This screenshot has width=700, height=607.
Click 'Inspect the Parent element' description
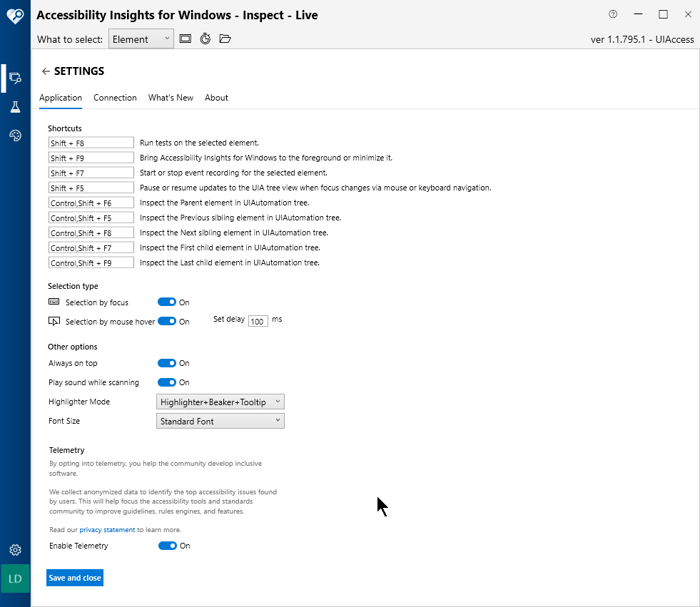(225, 203)
